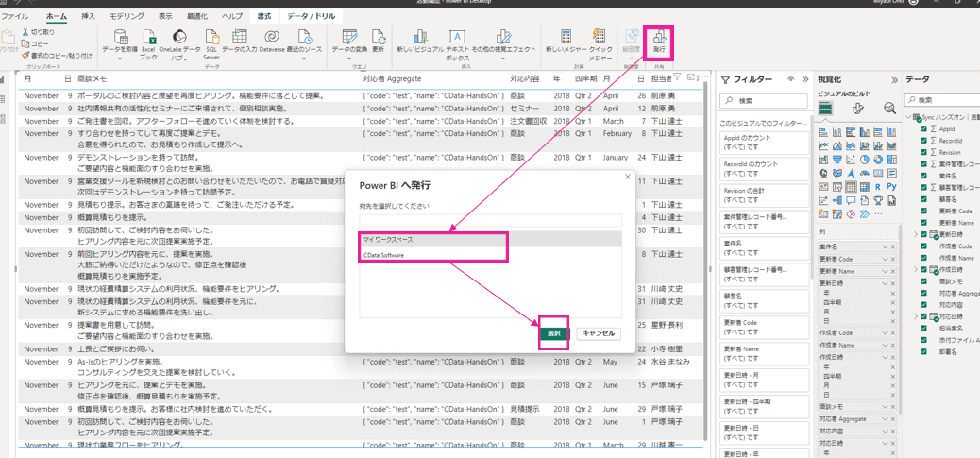Select the pie chart visual icon

point(865,159)
